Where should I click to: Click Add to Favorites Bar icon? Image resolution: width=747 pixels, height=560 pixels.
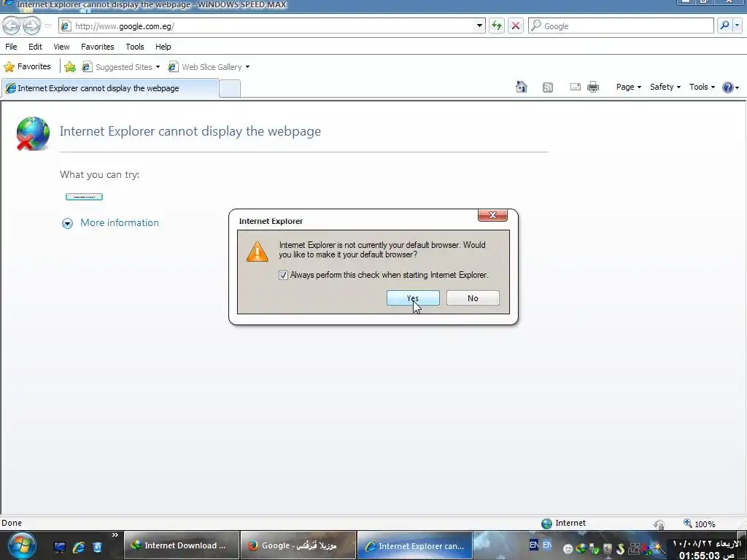70,66
